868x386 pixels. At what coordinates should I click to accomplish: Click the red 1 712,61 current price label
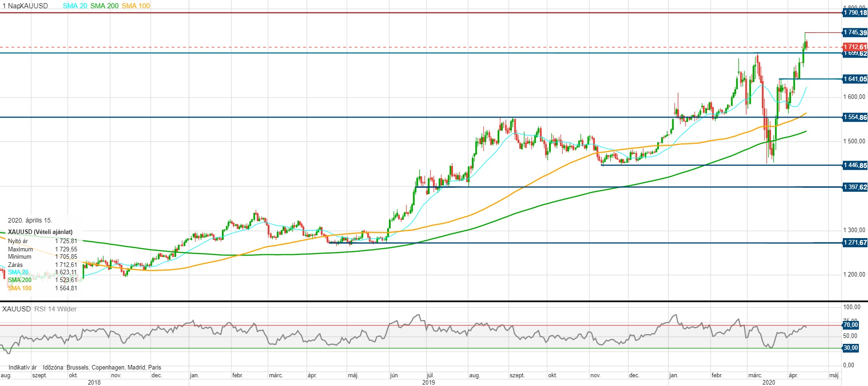coord(855,47)
